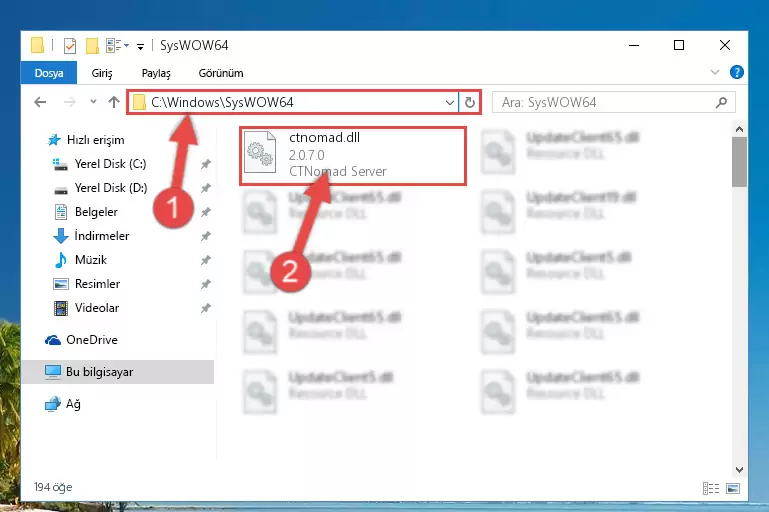
Task: Open the Resimler folder
Action: (x=87, y=284)
